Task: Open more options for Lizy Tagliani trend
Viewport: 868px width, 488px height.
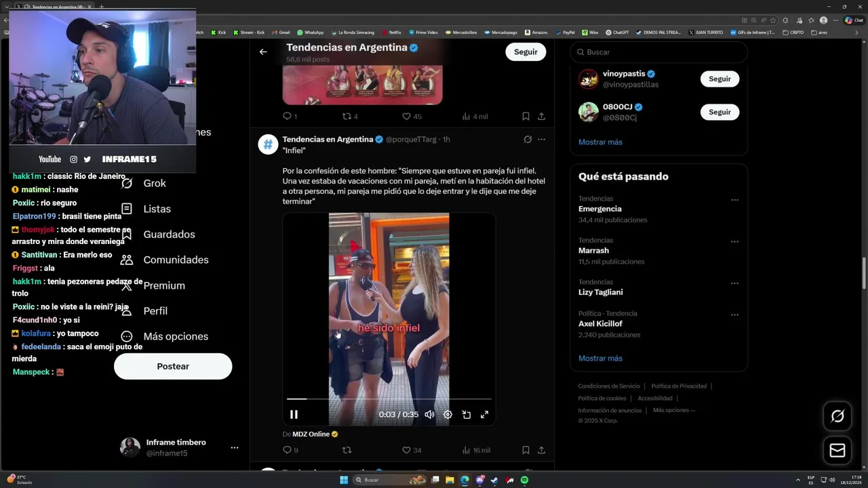Action: [734, 283]
